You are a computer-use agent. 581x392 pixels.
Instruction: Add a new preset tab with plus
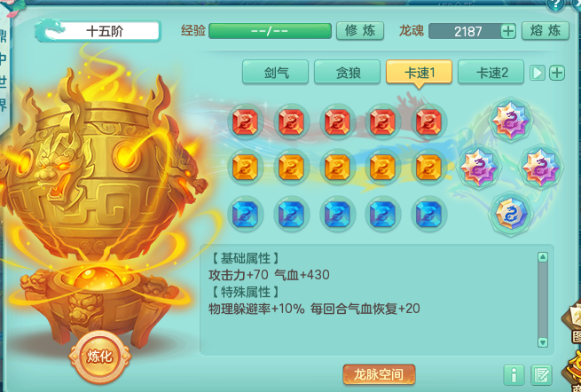[x=557, y=73]
